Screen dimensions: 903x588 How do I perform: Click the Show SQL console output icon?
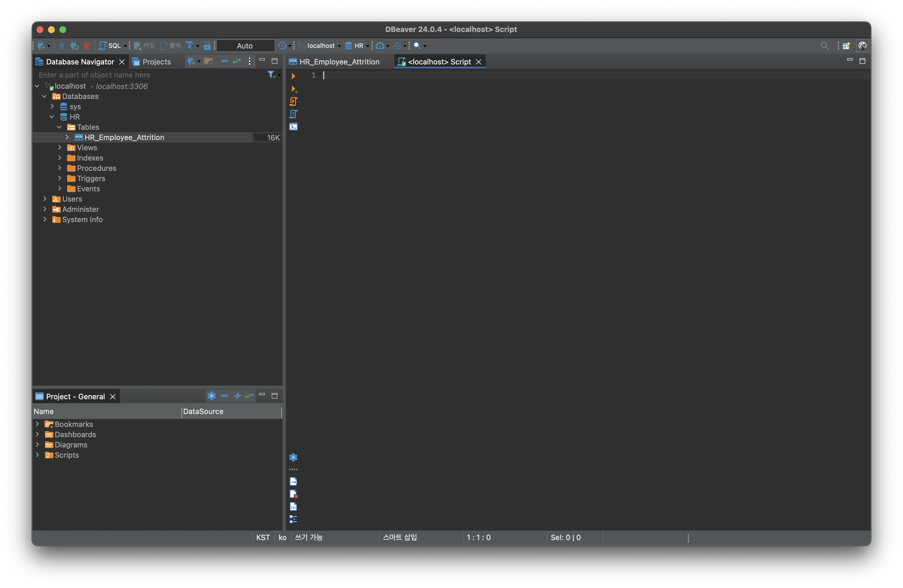point(293,127)
